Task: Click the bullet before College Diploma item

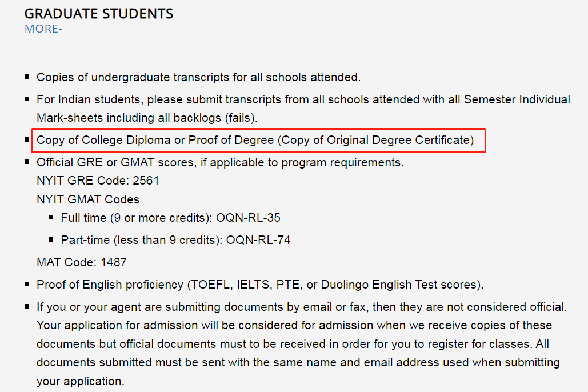Action: point(27,139)
